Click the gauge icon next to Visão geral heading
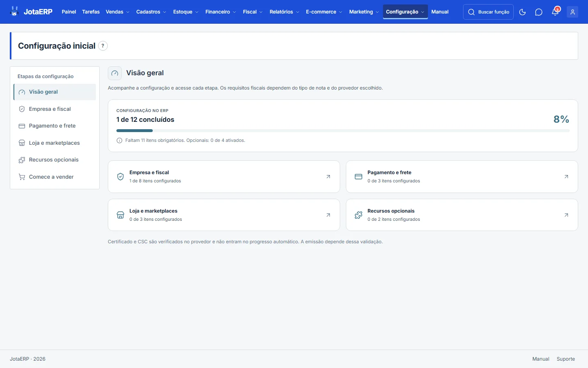 click(x=115, y=73)
